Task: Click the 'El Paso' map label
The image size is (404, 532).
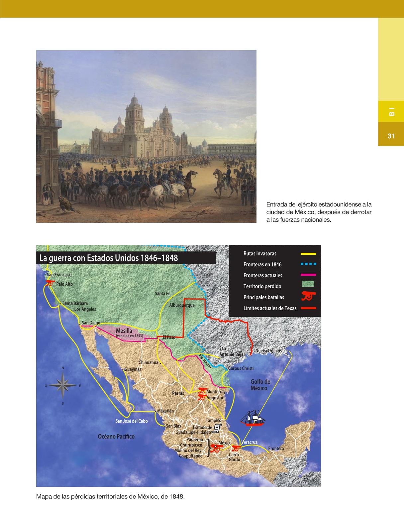Action: 169,337
